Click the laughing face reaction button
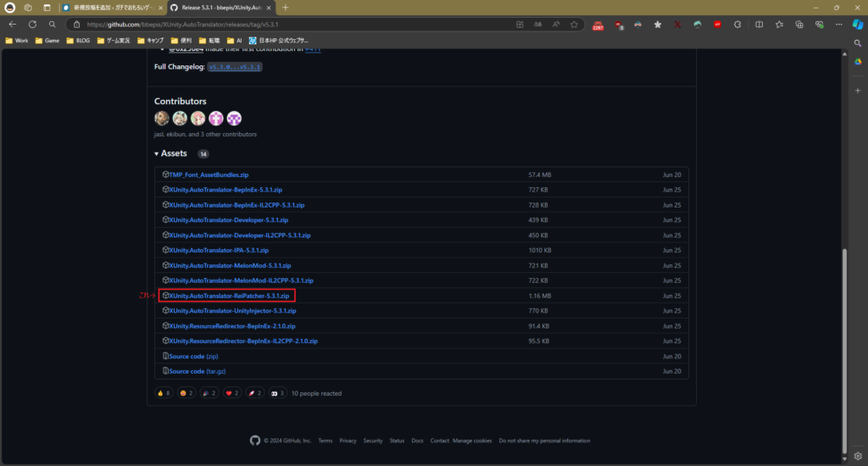Image resolution: width=868 pixels, height=466 pixels. pyautogui.click(x=186, y=393)
